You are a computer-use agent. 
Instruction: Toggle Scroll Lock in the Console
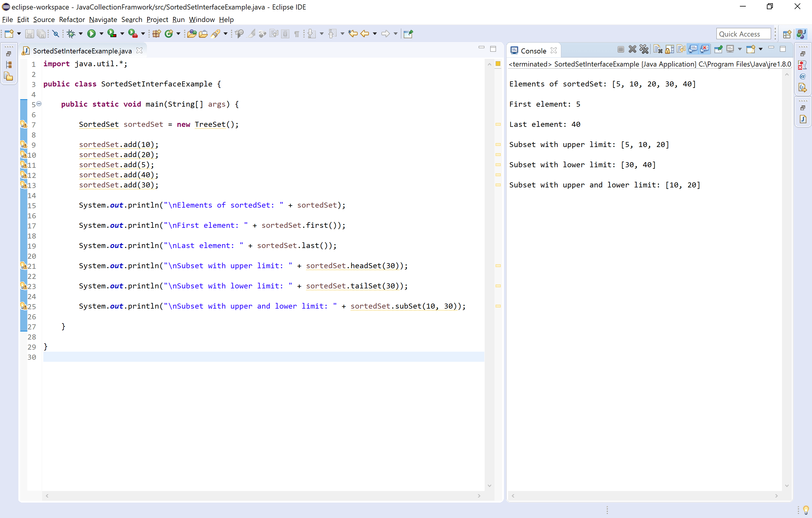[x=669, y=49]
